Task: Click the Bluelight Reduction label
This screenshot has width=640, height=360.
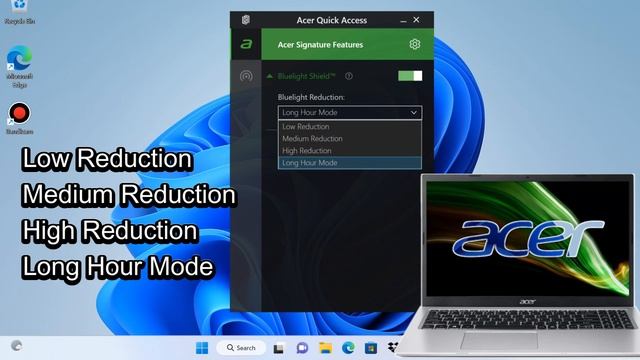Action: click(x=311, y=97)
